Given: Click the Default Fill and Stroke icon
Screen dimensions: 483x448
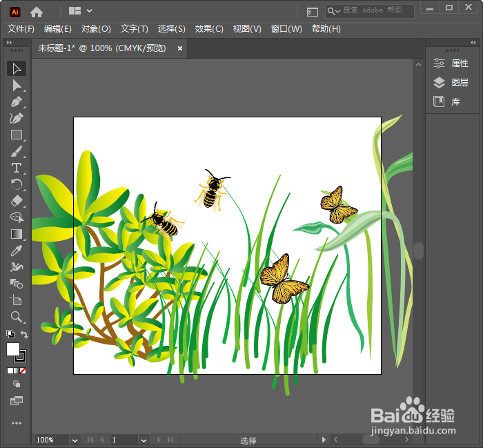Looking at the screenshot, I should [x=10, y=333].
